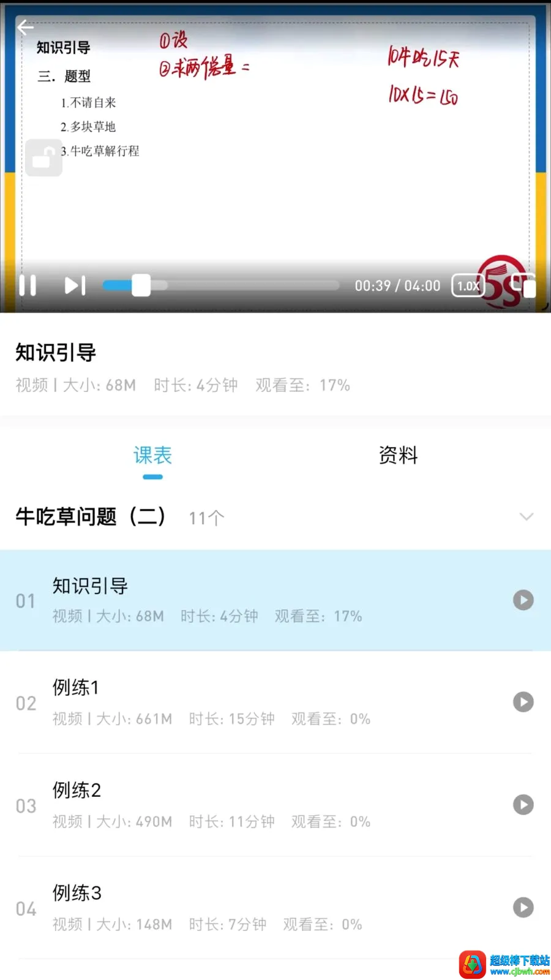The image size is (551, 980).
Task: Pause the video playback
Action: point(28,285)
